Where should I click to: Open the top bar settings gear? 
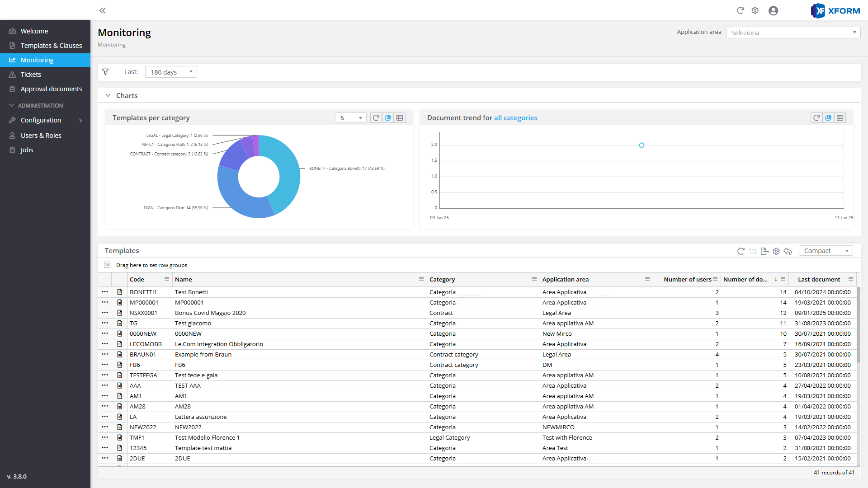coord(755,10)
